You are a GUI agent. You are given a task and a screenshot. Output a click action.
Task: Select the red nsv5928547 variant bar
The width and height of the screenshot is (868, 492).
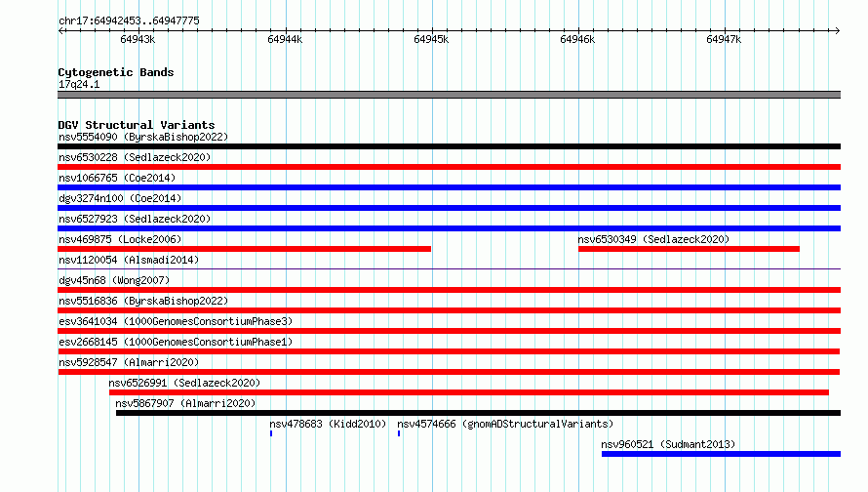[449, 372]
